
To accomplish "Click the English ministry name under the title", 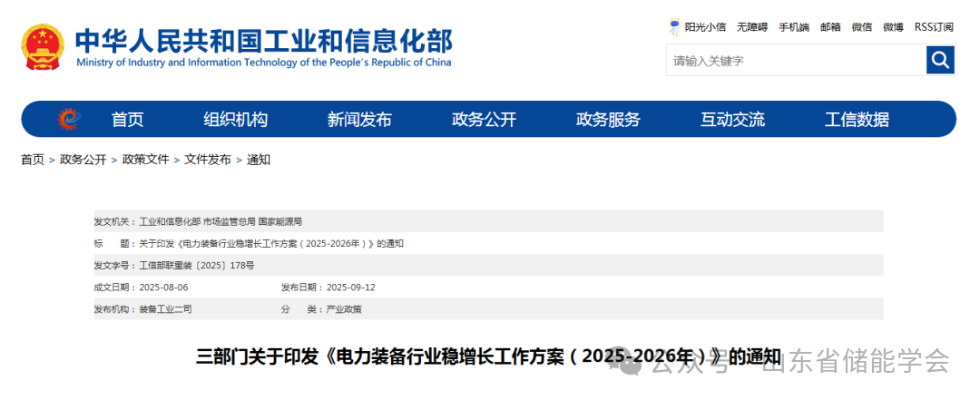I will 263,63.
